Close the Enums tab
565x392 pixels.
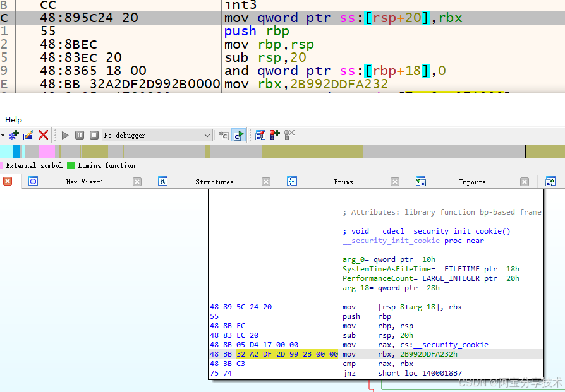(x=395, y=182)
